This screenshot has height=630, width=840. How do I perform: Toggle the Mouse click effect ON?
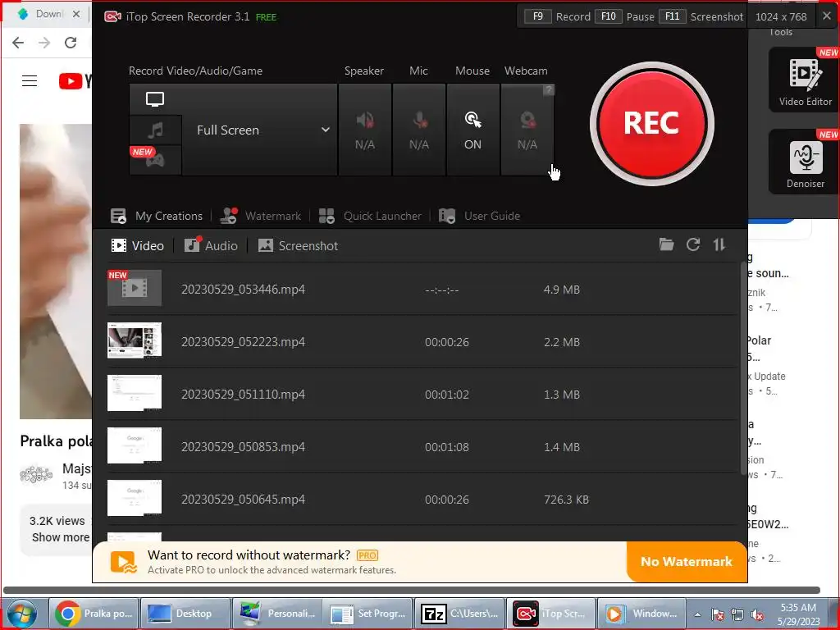473,130
